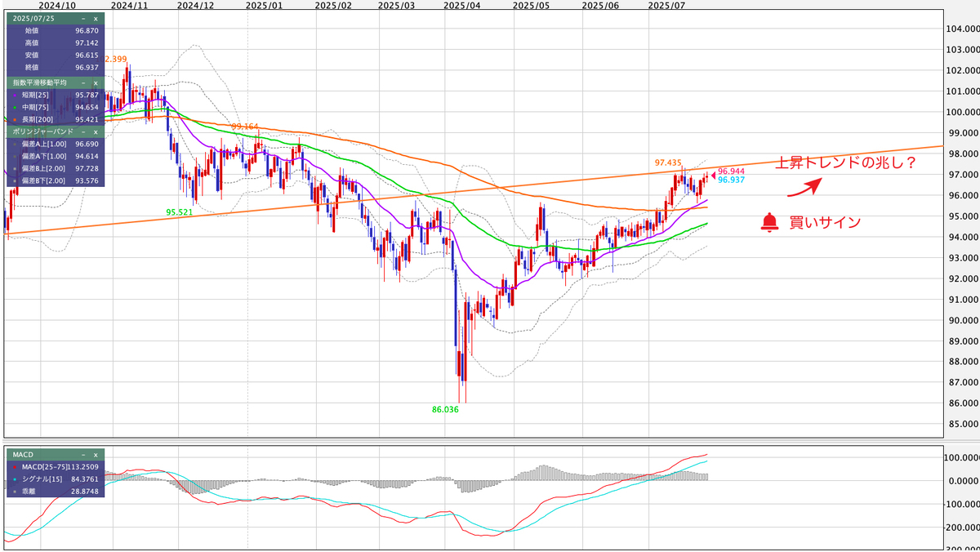980x552 pixels.
Task: Click the orange 長期[200] color dot
Action: pyautogui.click(x=16, y=119)
